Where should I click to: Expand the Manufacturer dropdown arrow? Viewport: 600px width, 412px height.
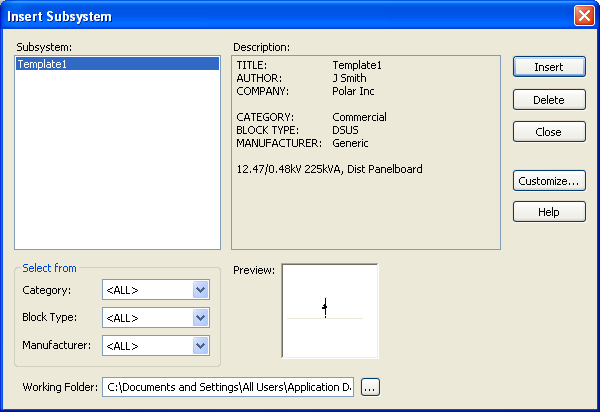[200, 346]
